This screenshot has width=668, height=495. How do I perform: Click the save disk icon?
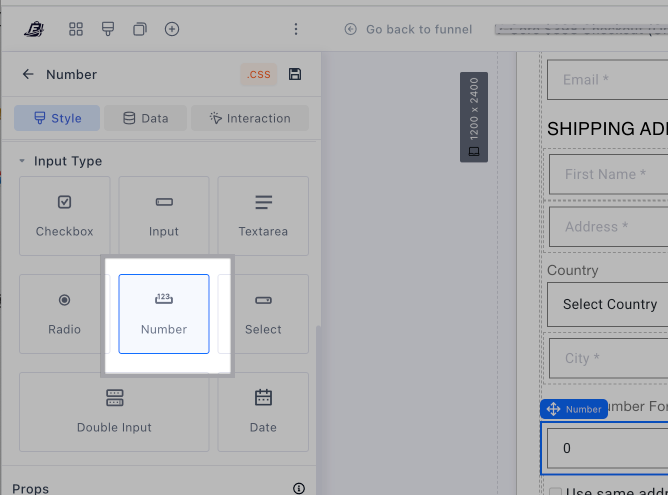(x=295, y=74)
